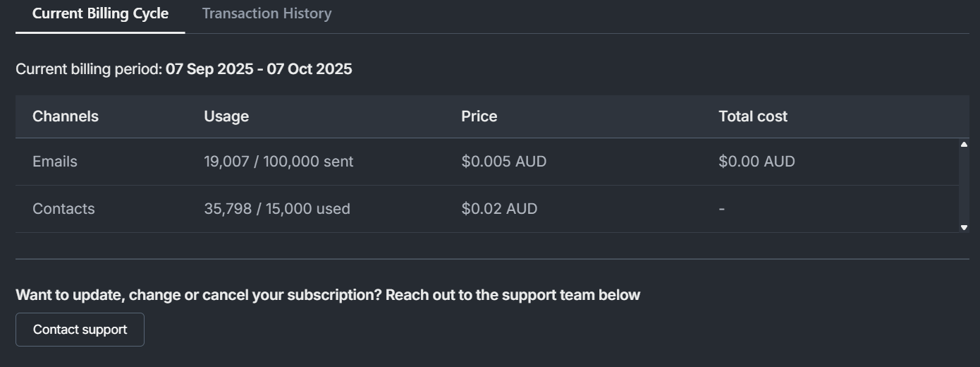Click the $0.005 AUD email price
The image size is (980, 367).
[503, 162]
